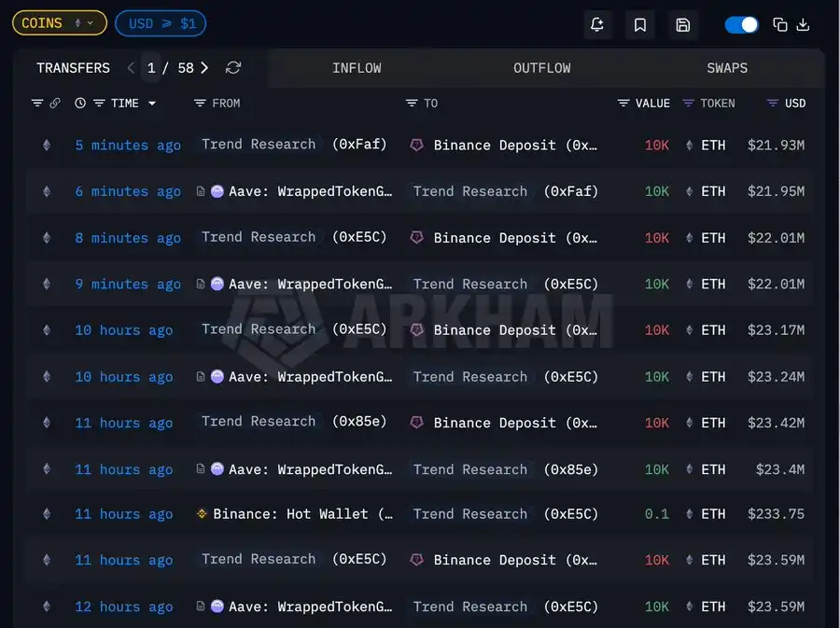Open the FROM column filter
The width and height of the screenshot is (840, 628).
pos(200,104)
